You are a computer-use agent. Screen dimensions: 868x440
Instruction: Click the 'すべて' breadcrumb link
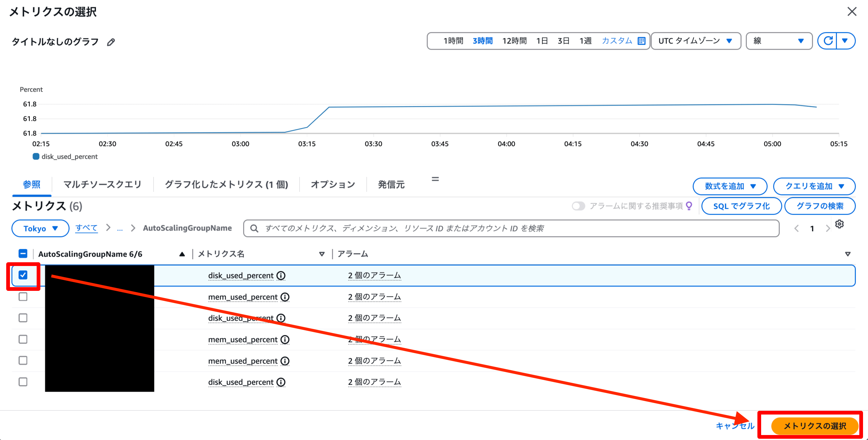86,228
